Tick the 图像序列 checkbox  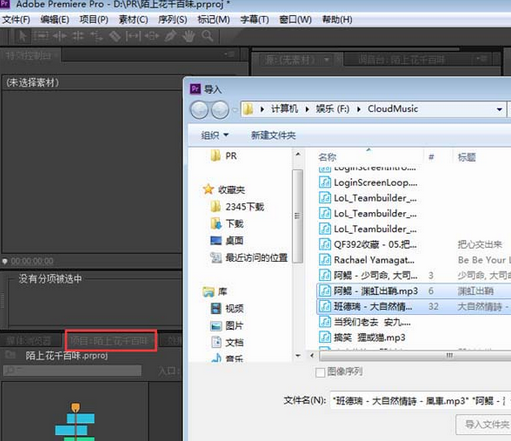pyautogui.click(x=320, y=372)
